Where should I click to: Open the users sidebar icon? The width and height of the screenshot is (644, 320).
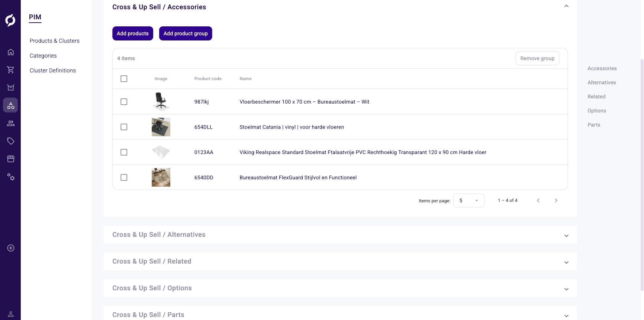[11, 123]
